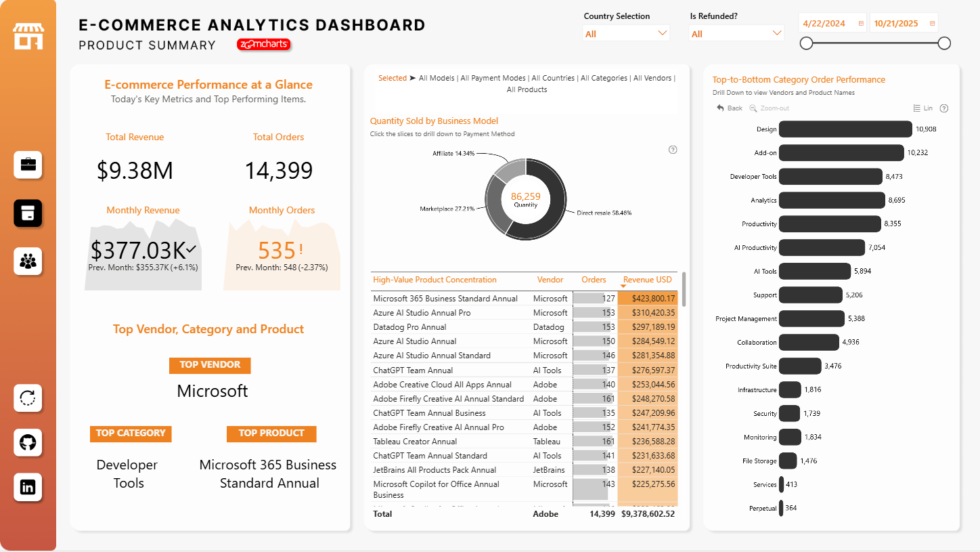This screenshot has width=980, height=552.
Task: Drill into the Monitoring category bar
Action: 790,437
